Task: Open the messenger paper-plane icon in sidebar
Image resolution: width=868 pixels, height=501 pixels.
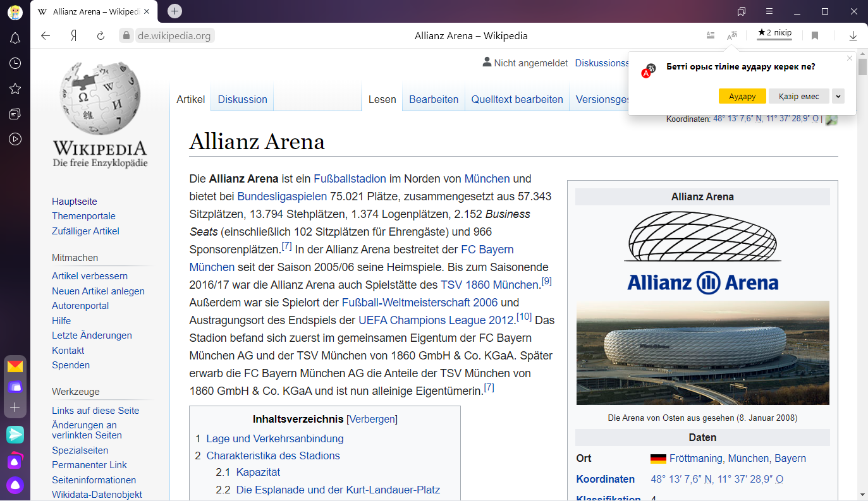Action: coord(15,435)
